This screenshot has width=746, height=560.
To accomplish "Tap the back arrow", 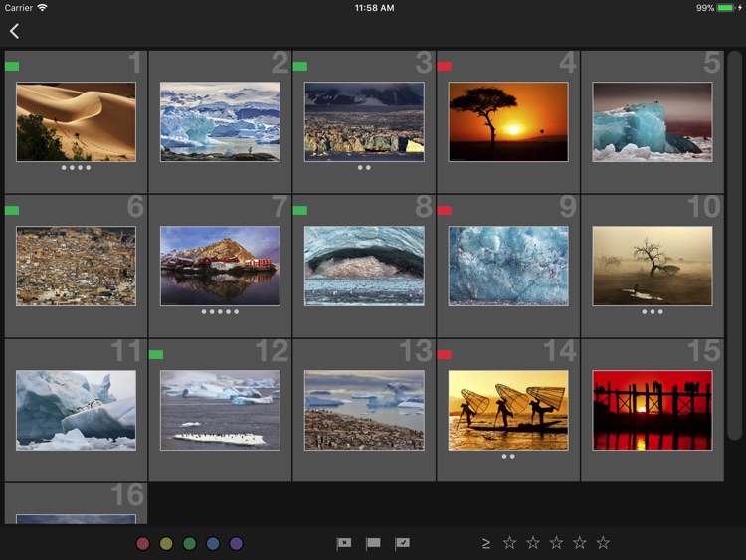I will pyautogui.click(x=14, y=32).
